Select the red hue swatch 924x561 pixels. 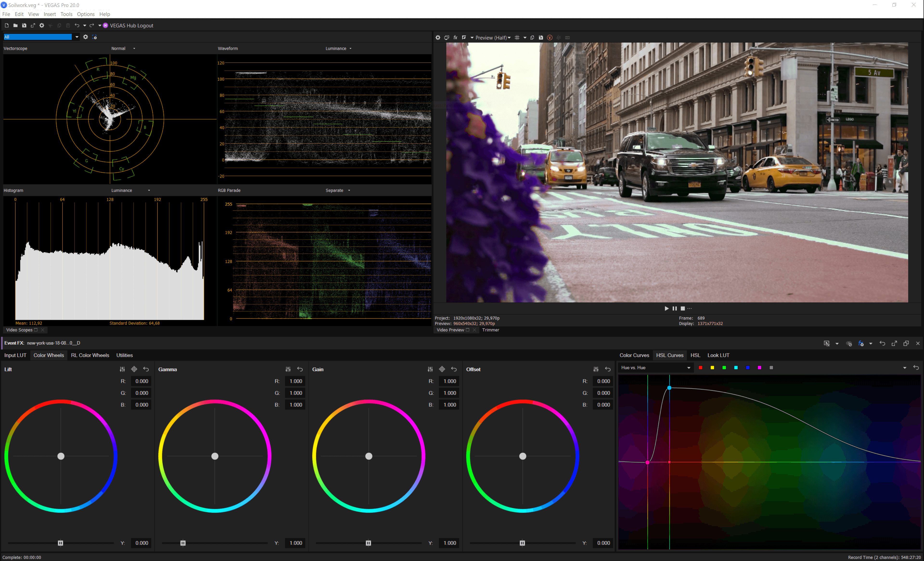tap(700, 368)
